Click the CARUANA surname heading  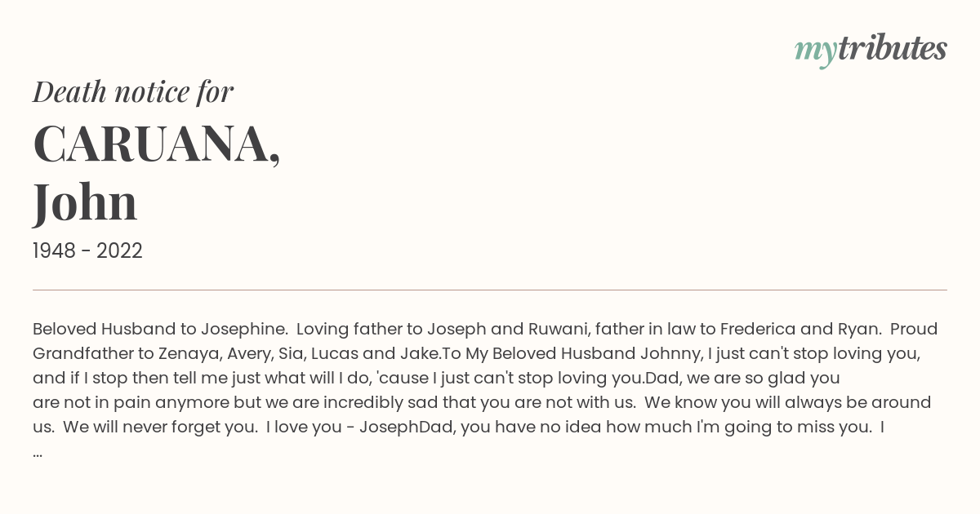[x=157, y=145]
